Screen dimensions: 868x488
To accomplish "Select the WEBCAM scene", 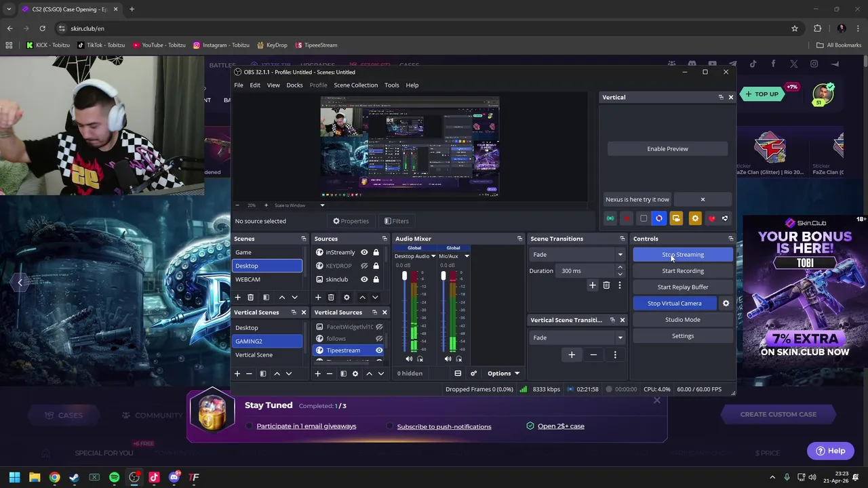I will [x=267, y=279].
